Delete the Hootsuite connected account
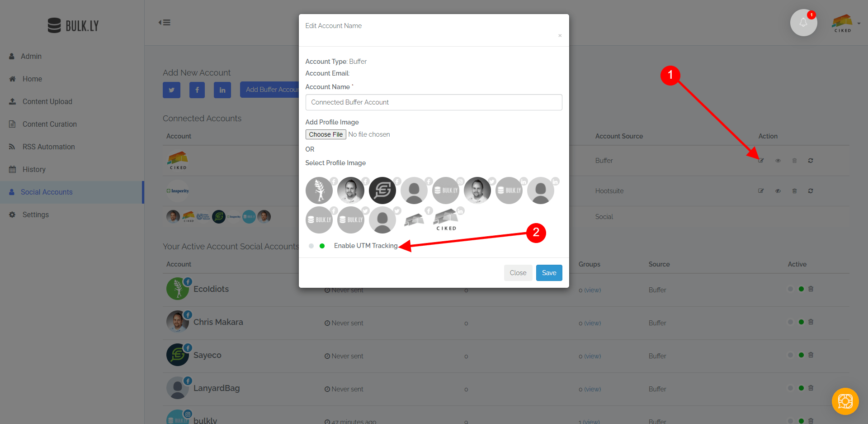This screenshot has width=868, height=424. tap(794, 191)
